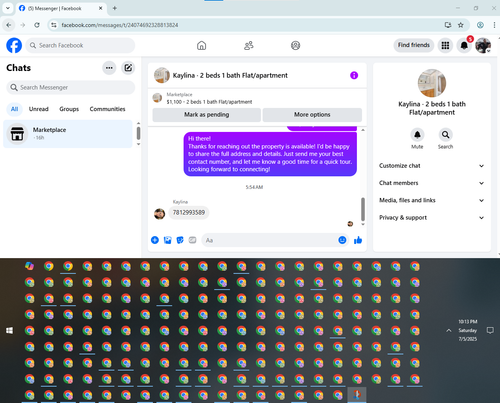Open more actions plus icon in composer
500x403 pixels.
[x=155, y=240]
